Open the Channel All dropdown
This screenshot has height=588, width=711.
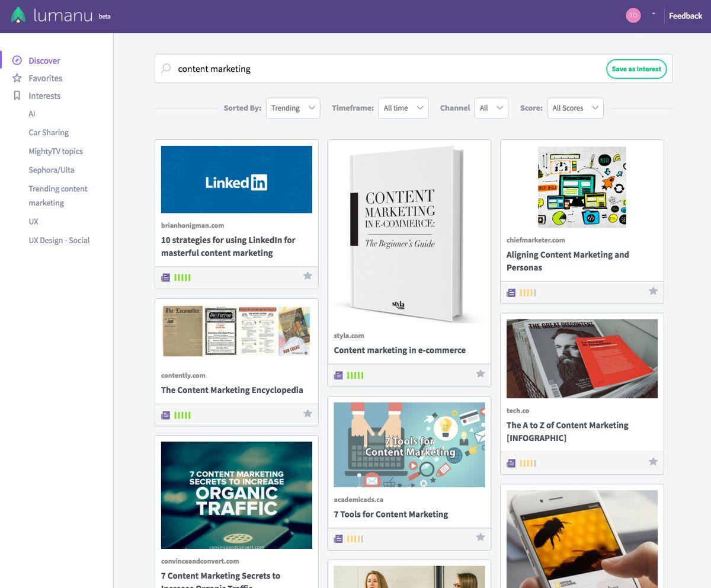click(x=491, y=108)
